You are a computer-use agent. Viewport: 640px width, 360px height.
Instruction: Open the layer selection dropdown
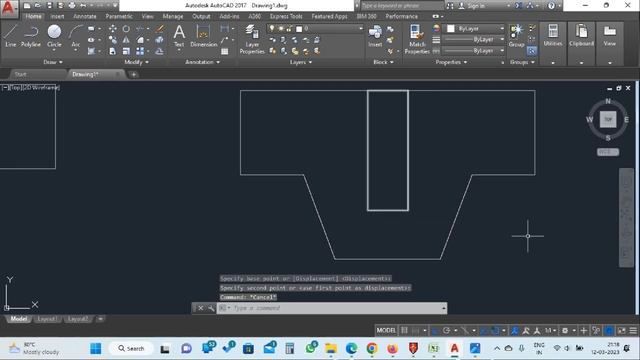(314, 29)
